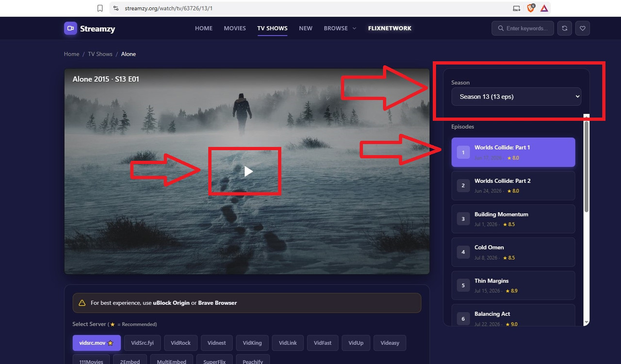Open the Brave Rewards triangle icon
The image size is (621, 364).
[x=544, y=8]
